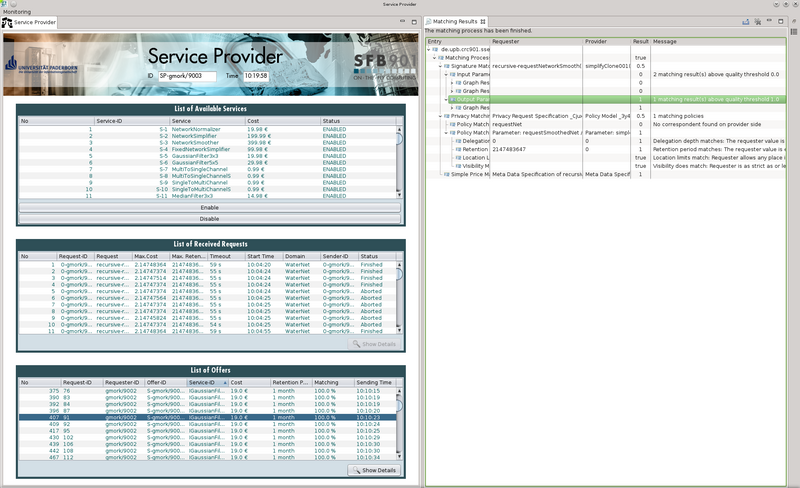Select the NetworkNormalizer service row
This screenshot has width=800, height=488.
pos(208,130)
